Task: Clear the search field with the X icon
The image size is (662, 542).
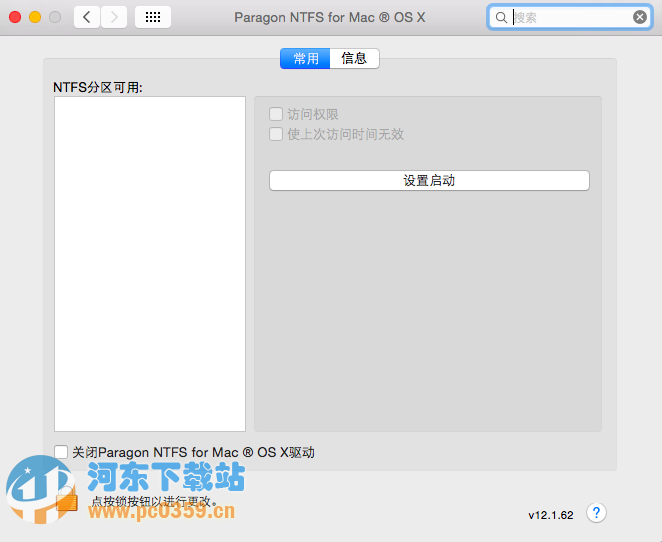Action: click(640, 17)
